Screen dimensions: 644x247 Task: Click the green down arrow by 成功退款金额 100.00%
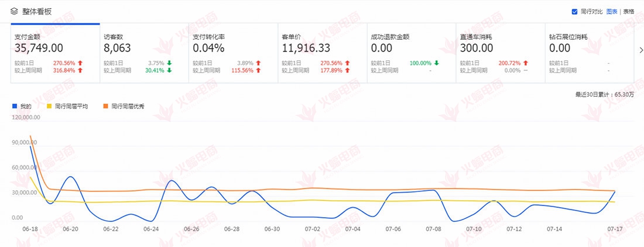[436, 63]
